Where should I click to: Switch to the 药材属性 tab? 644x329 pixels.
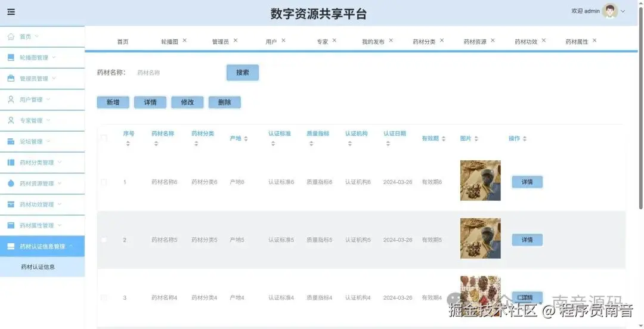click(577, 42)
